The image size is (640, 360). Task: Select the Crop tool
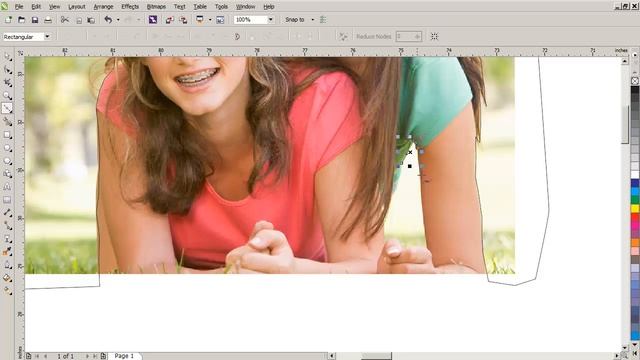7,83
